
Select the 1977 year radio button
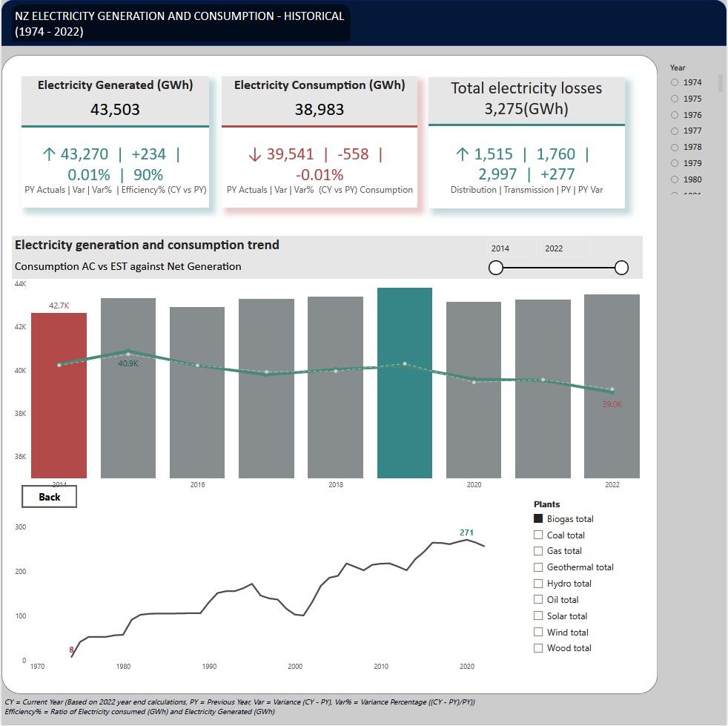point(675,131)
